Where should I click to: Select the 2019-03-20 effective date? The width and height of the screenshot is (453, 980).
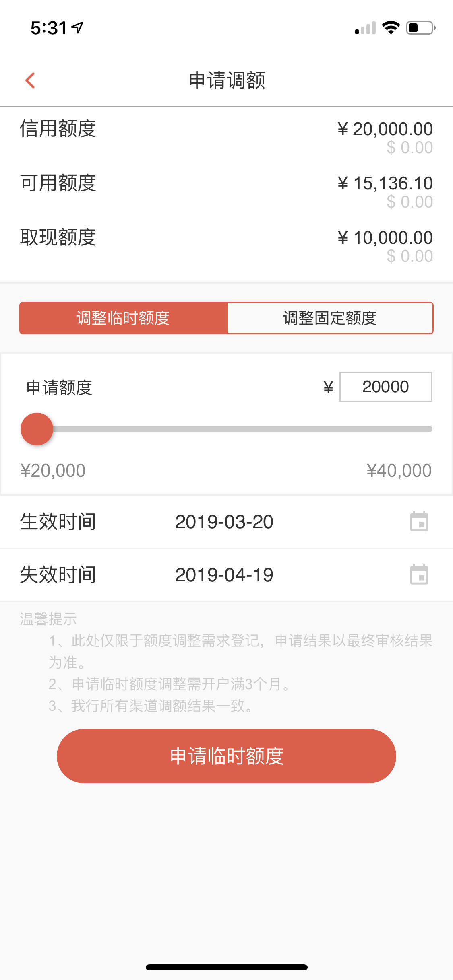(224, 522)
